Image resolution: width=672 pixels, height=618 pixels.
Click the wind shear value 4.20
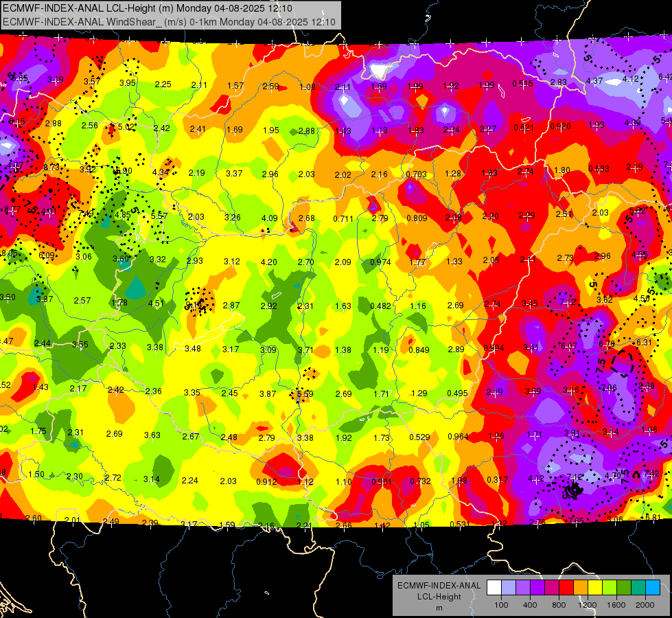pyautogui.click(x=268, y=262)
